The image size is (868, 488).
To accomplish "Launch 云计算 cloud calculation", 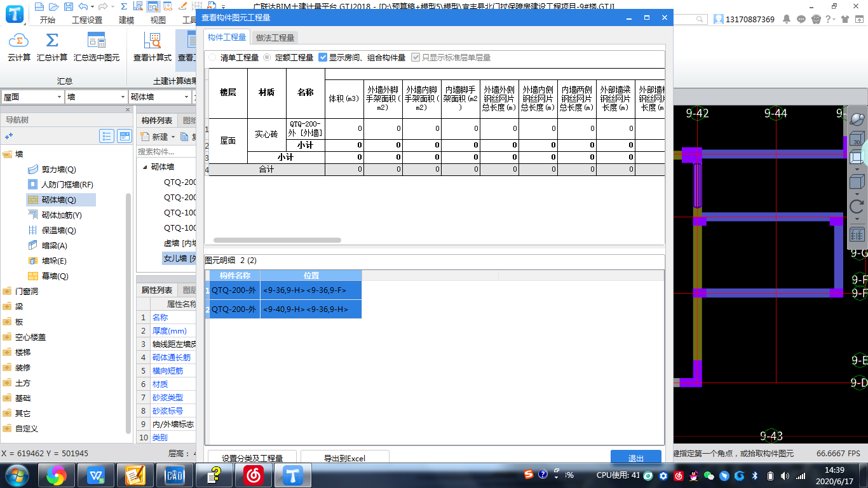I will coord(19,48).
